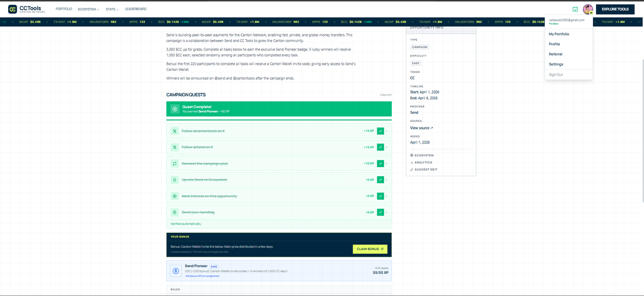The height and width of the screenshot is (296, 644).
Task: Open PORTFOLIO in the top navigation
Action: tap(64, 9)
